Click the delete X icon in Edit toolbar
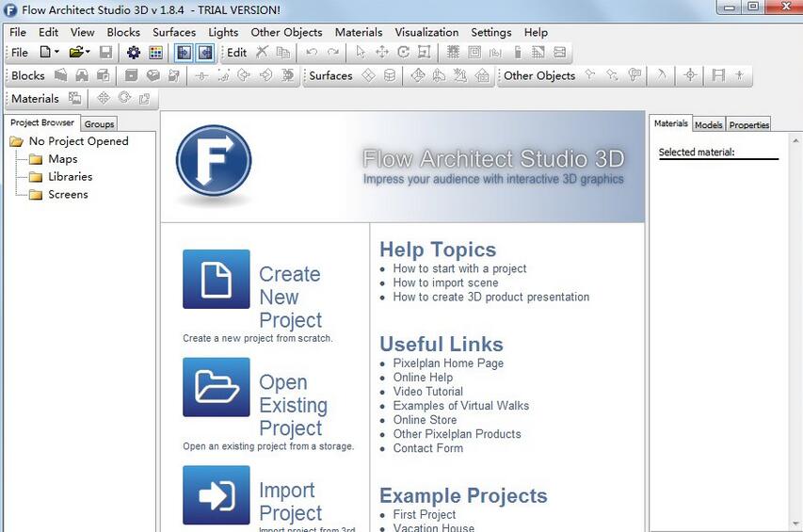The width and height of the screenshot is (803, 532). click(263, 52)
